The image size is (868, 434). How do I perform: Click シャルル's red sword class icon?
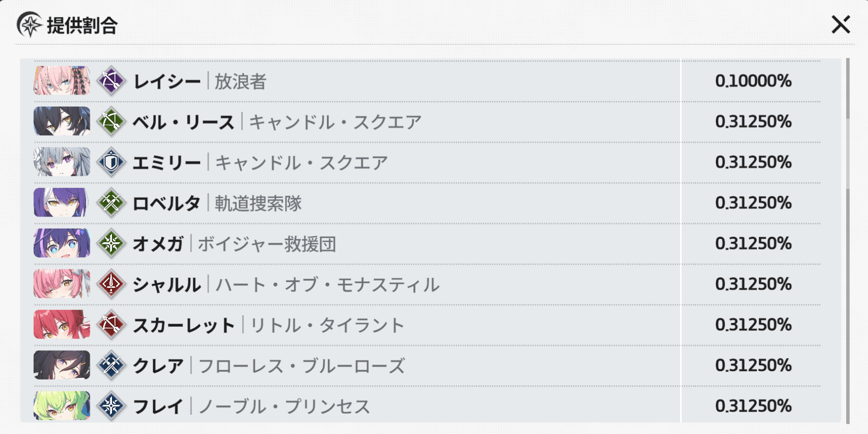click(111, 284)
